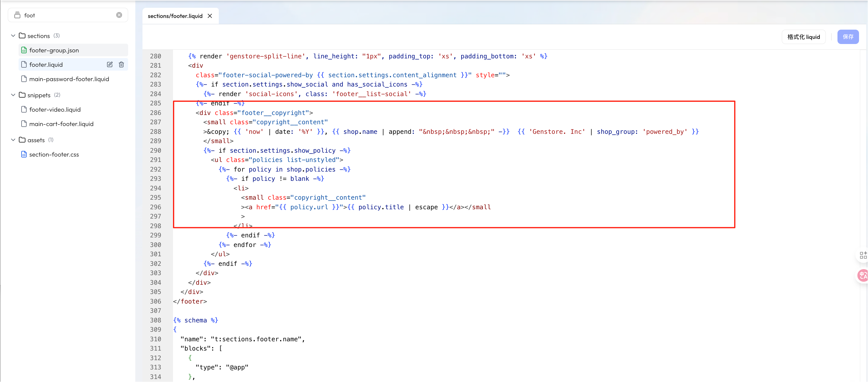The width and height of the screenshot is (868, 382).
Task: Click '"type": "@app"' code line
Action: pos(222,367)
